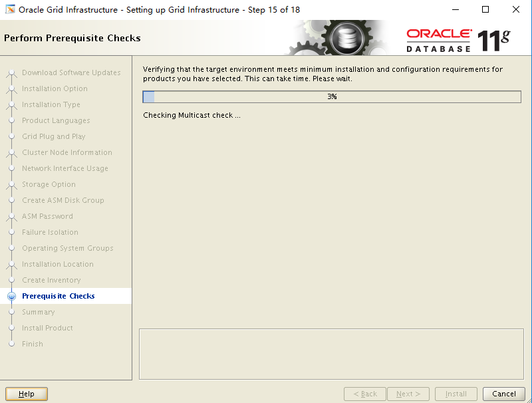The width and height of the screenshot is (532, 403).
Task: Maximize the installer window
Action: tap(485, 9)
